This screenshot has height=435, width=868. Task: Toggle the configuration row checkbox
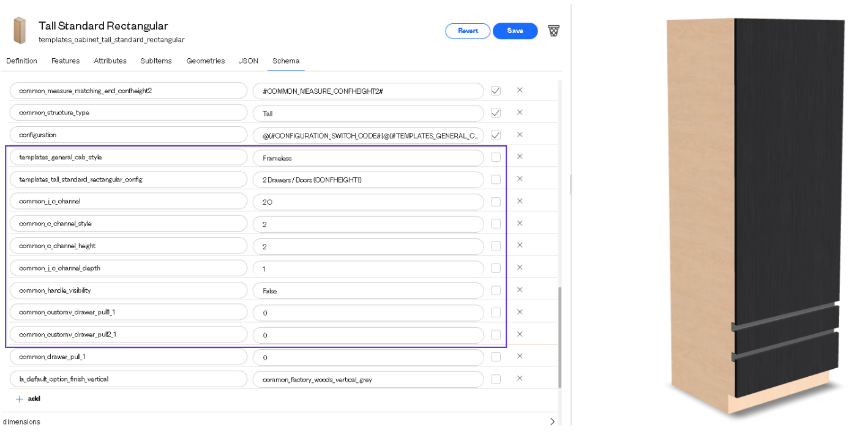[496, 135]
